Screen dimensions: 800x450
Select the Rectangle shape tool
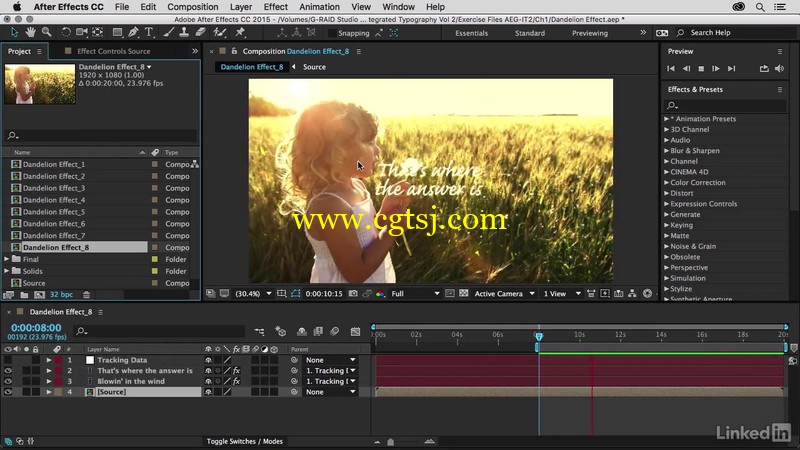pos(117,33)
